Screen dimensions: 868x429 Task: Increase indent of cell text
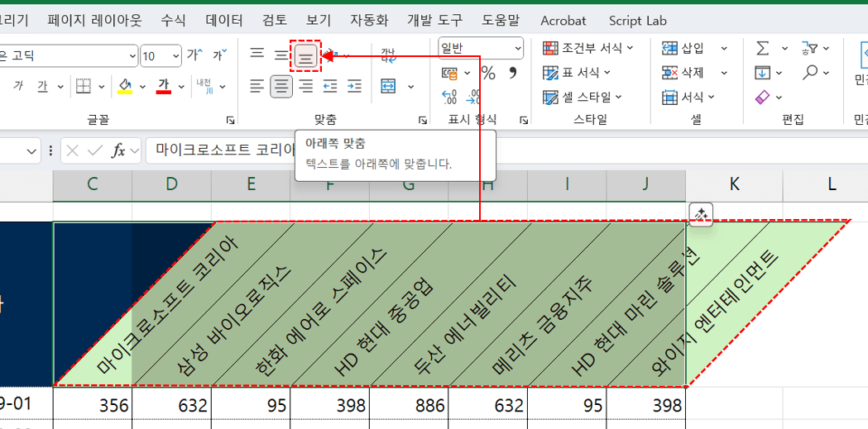click(354, 86)
